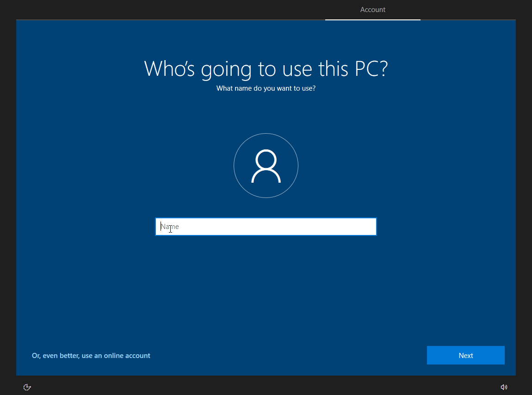Open the online account link
Screen dimensions: 532x395
[91, 356]
